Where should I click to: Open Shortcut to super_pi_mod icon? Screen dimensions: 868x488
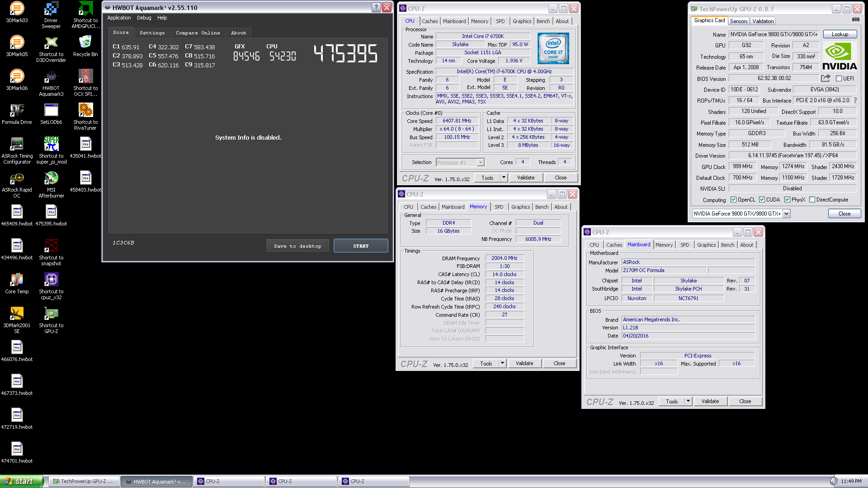pos(51,150)
